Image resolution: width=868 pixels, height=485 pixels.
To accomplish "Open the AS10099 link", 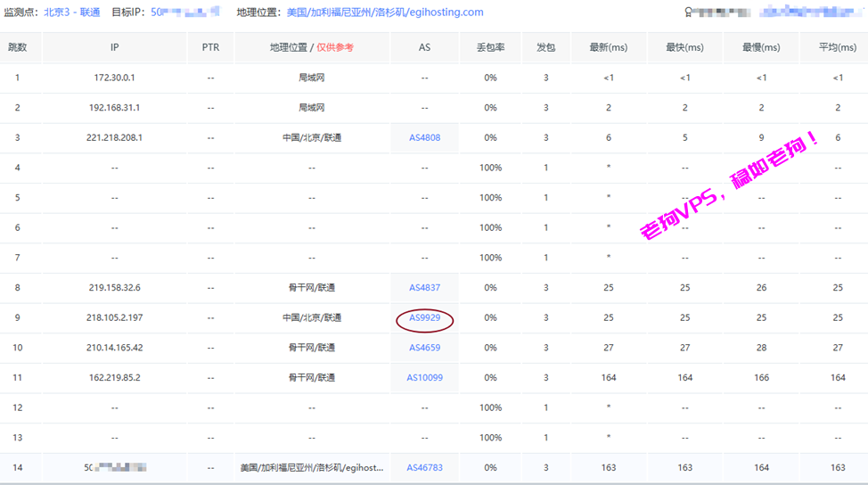I will click(424, 378).
